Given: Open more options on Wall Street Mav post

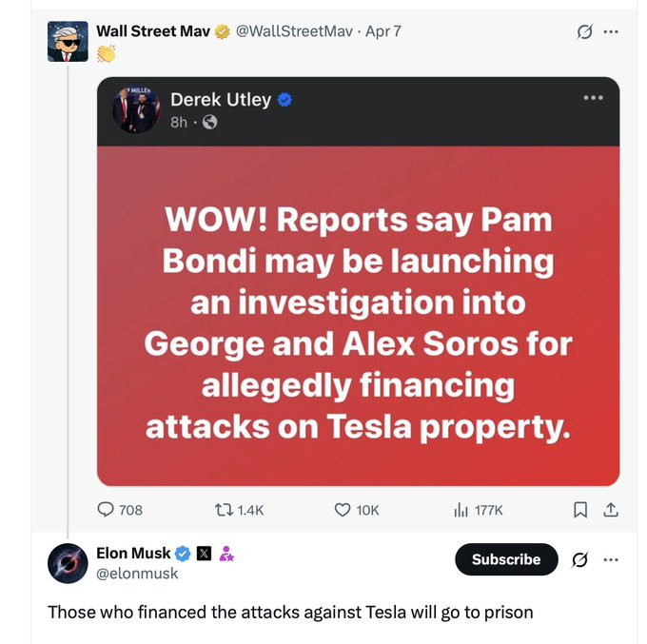Looking at the screenshot, I should click(x=611, y=31).
